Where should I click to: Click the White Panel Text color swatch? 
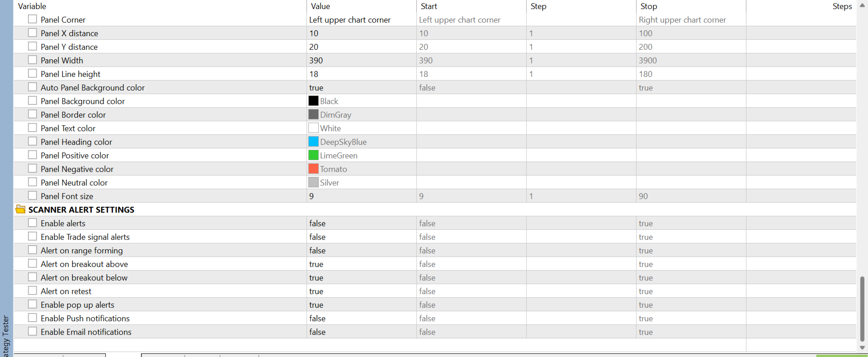pos(313,128)
